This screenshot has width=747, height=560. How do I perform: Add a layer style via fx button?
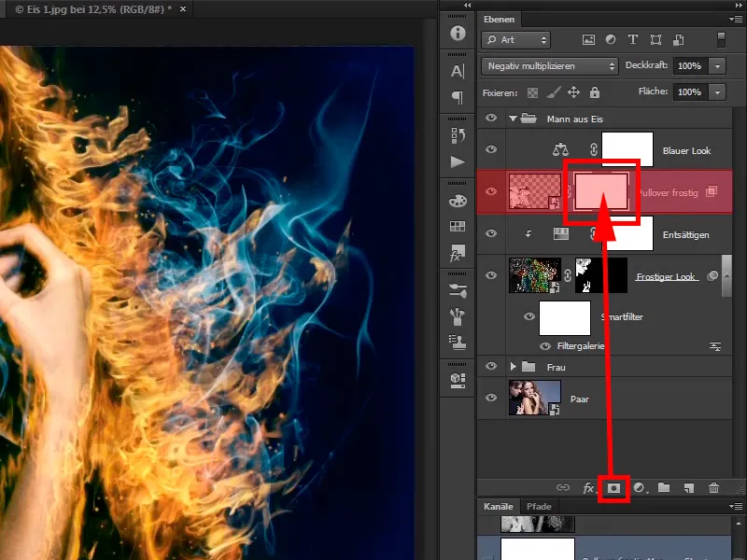[x=589, y=487]
